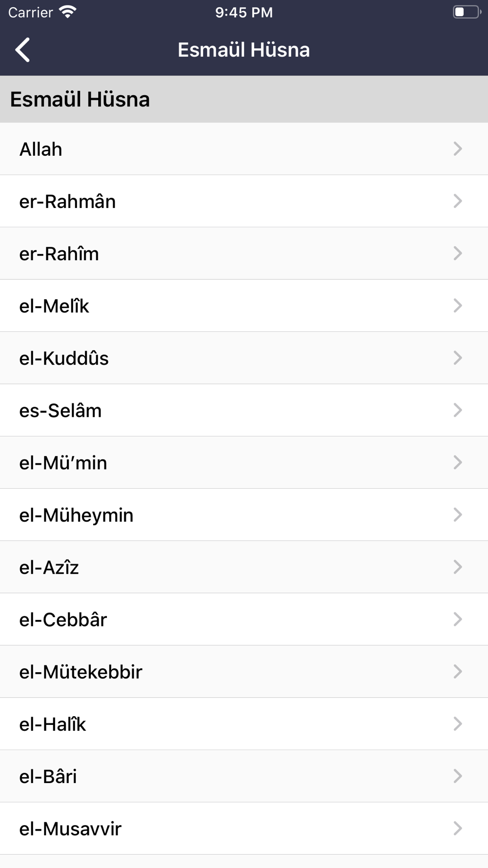Click the el-Azîz disclosure arrow

[x=457, y=567]
